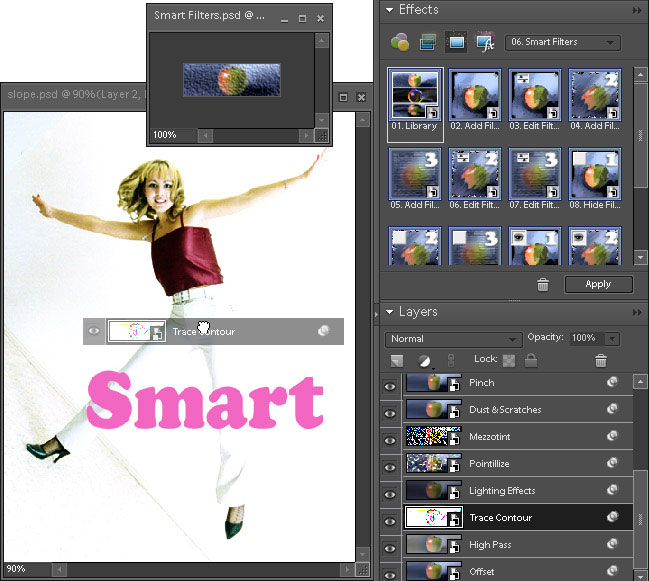The height and width of the screenshot is (581, 649).
Task: Select the Filters category icon in Effects
Action: (x=400, y=42)
